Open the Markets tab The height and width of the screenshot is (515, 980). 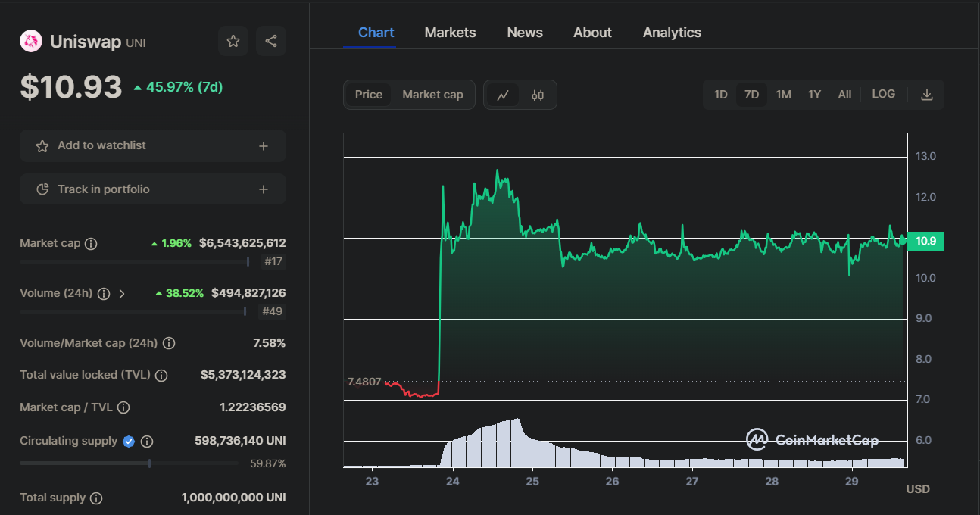pyautogui.click(x=450, y=33)
